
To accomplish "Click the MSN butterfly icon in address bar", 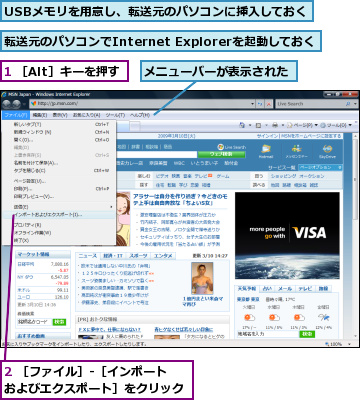I will (x=33, y=104).
